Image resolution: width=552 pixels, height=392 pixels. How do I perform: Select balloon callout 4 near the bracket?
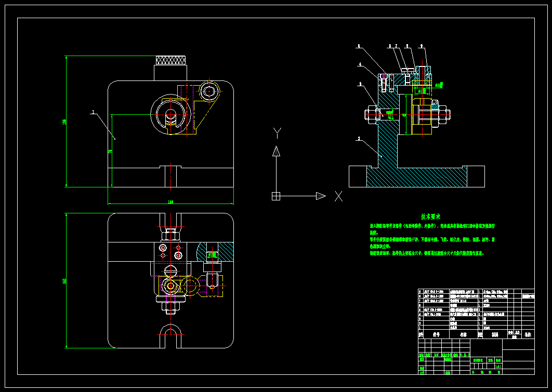click(x=360, y=64)
